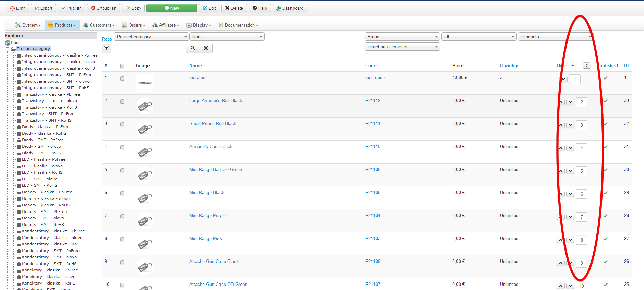
Task: Move Large Armorer's Roll Black down
Action: coord(570,102)
